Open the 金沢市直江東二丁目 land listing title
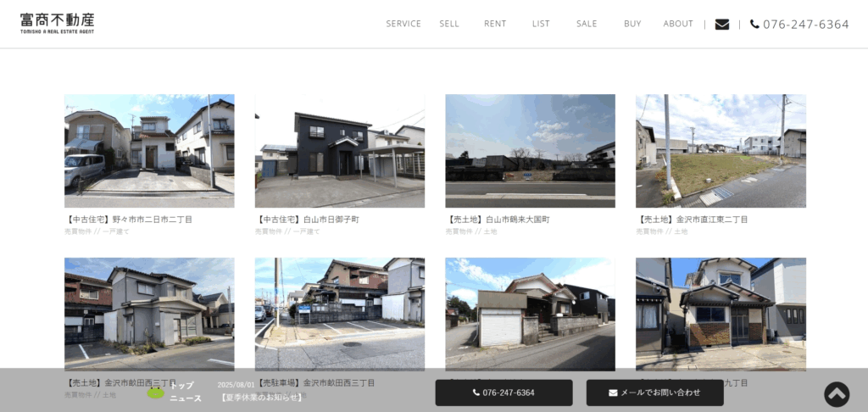 692,220
